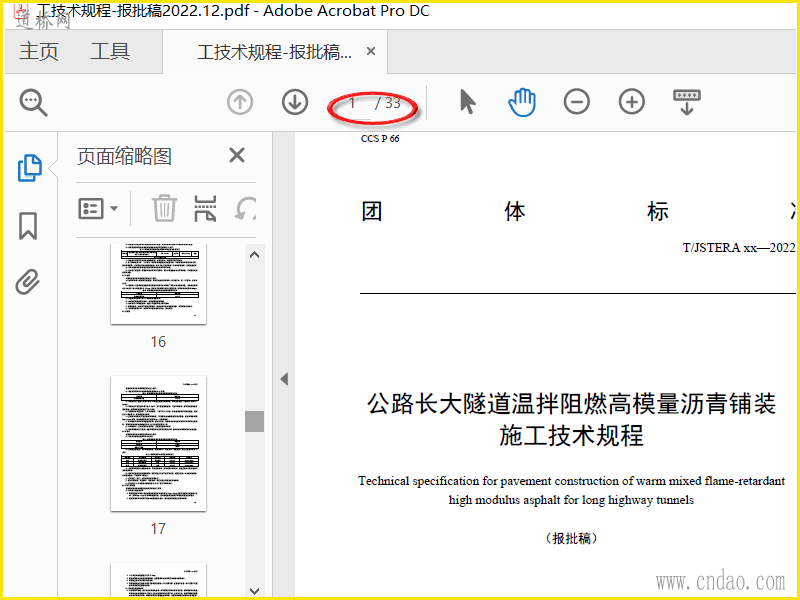
Task: Zoom in with the plus button
Action: (632, 102)
